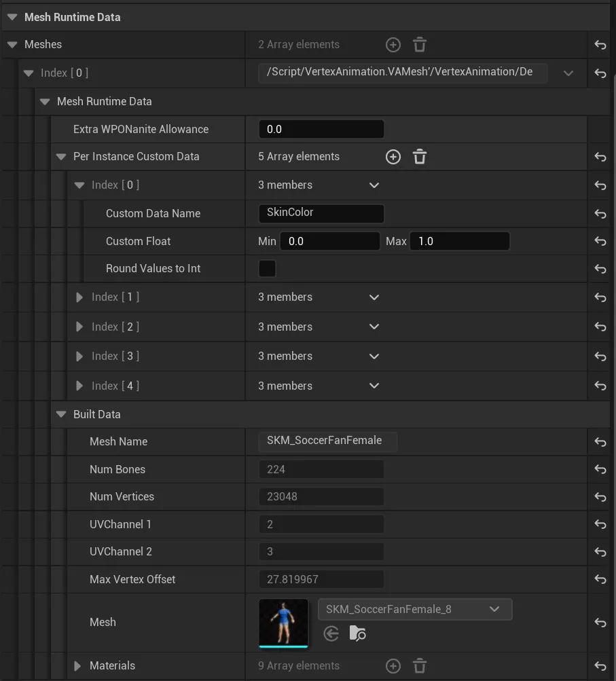Viewport: 616px width, 681px height.
Task: Open the Index [0] asset path dropdown
Action: click(x=568, y=73)
